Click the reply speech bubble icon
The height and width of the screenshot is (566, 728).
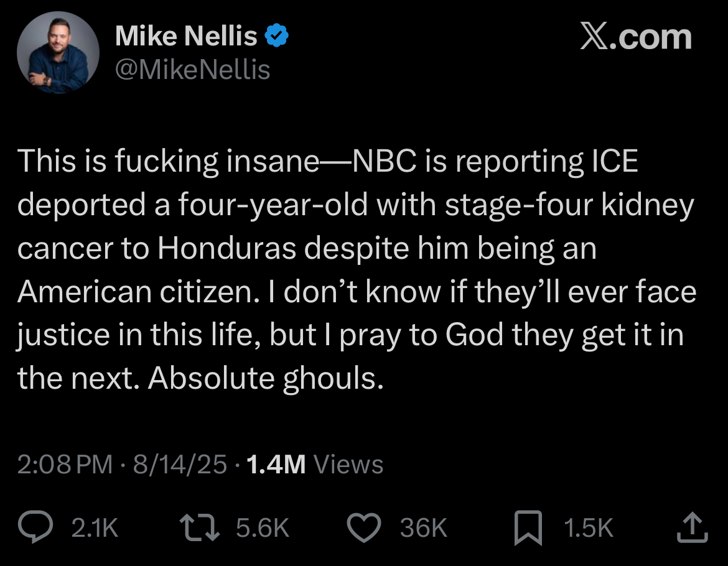pos(47,528)
